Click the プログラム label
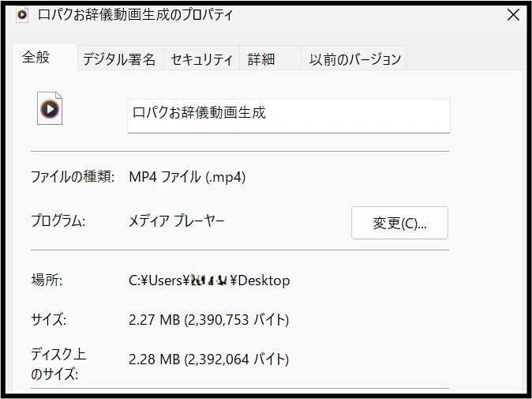Image resolution: width=532 pixels, height=399 pixels. (58, 220)
